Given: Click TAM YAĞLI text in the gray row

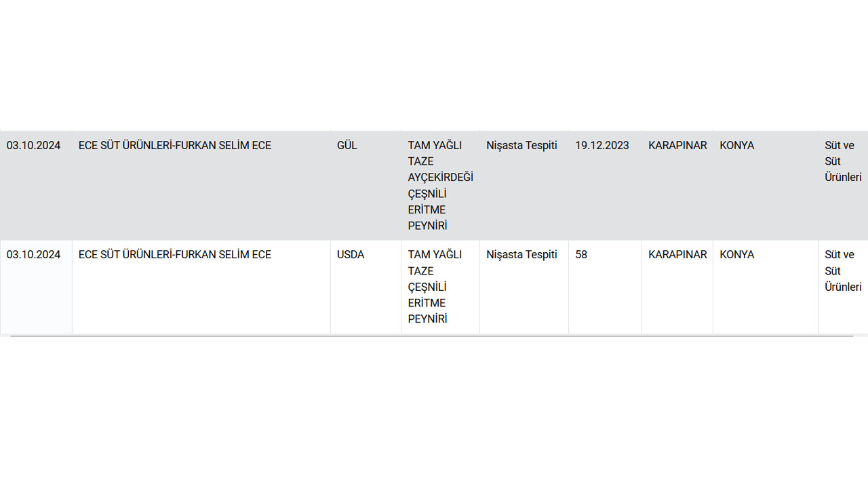Looking at the screenshot, I should pos(435,146).
